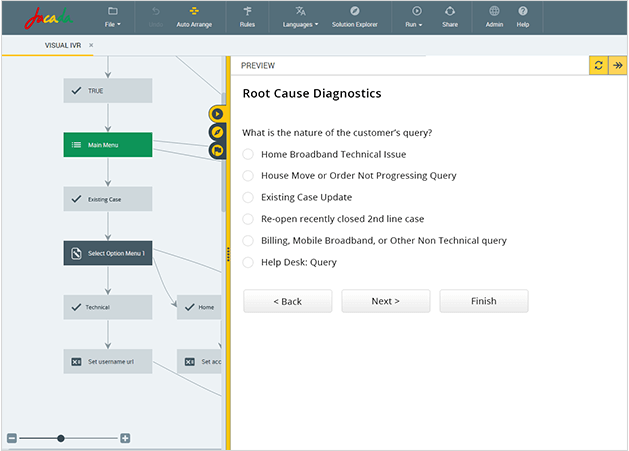Screen dimensions: 629x451
Task: Click the Next > button
Action: [386, 301]
